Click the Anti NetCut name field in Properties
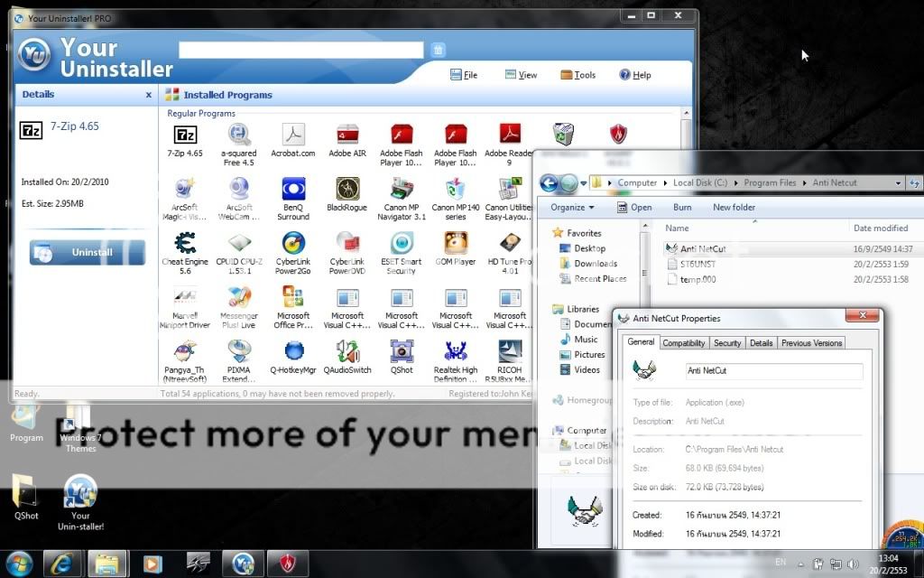Viewport: 924px width, 578px height. point(774,371)
